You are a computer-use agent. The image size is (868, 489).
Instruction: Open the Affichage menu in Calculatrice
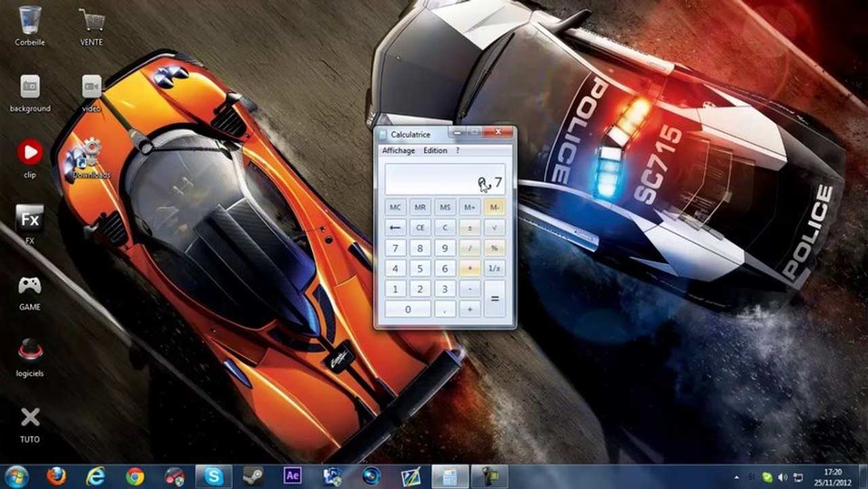(398, 150)
